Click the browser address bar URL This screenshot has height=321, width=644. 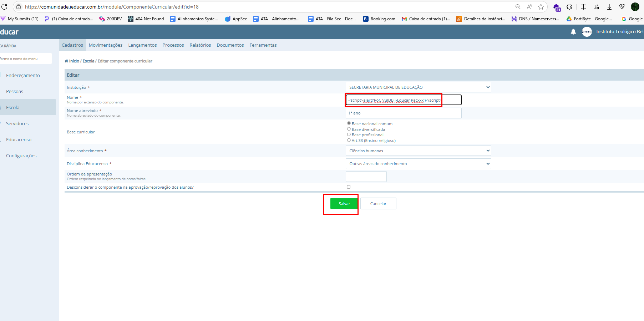(x=112, y=7)
